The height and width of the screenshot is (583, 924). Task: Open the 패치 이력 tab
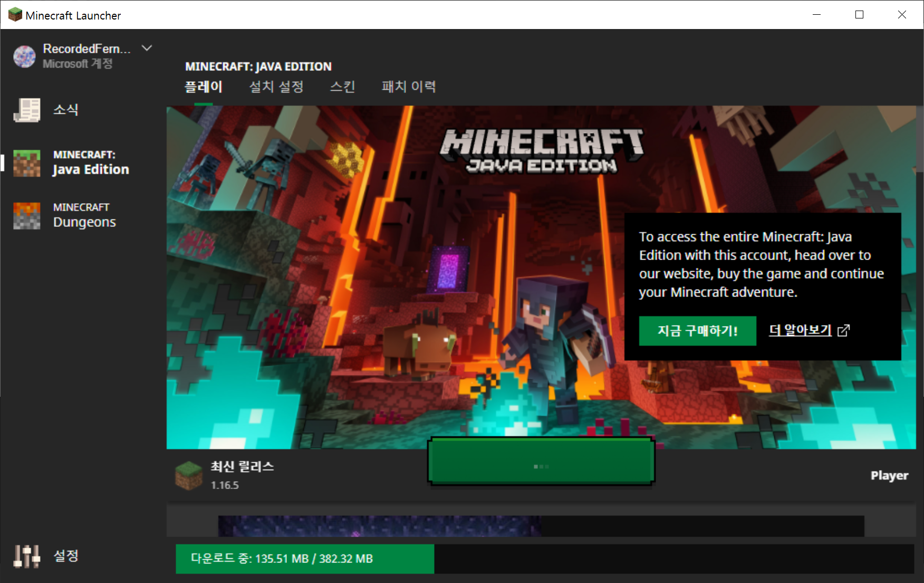409,87
